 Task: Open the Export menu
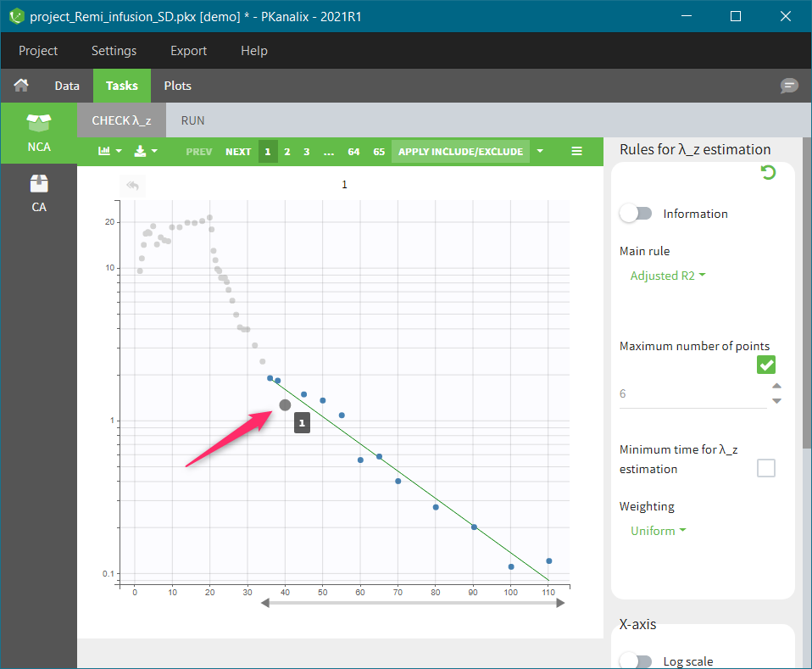coord(188,51)
